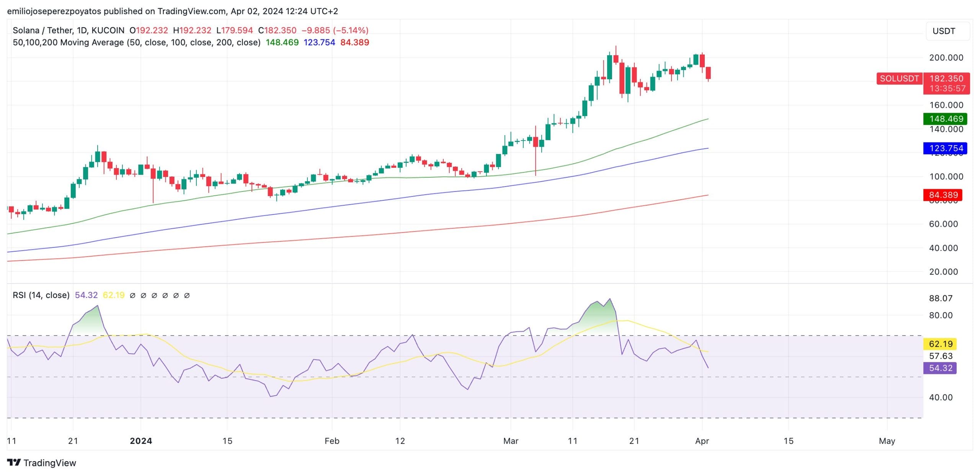The width and height of the screenshot is (980, 475).
Task: Open the RSI (14, close) legend title
Action: click(41, 295)
